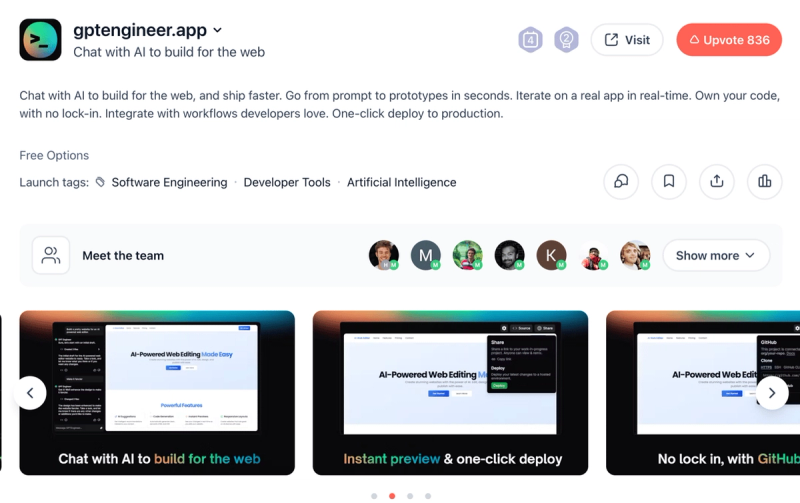Expand team list with Show more
The height and width of the screenshot is (503, 800).
tap(716, 255)
